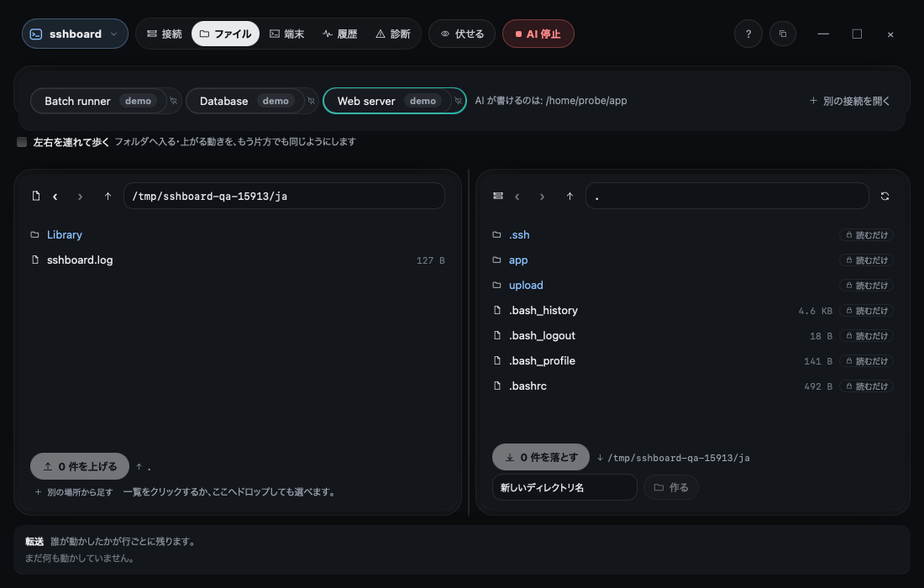
Task: Switch to the 端末 tab
Action: 287,34
